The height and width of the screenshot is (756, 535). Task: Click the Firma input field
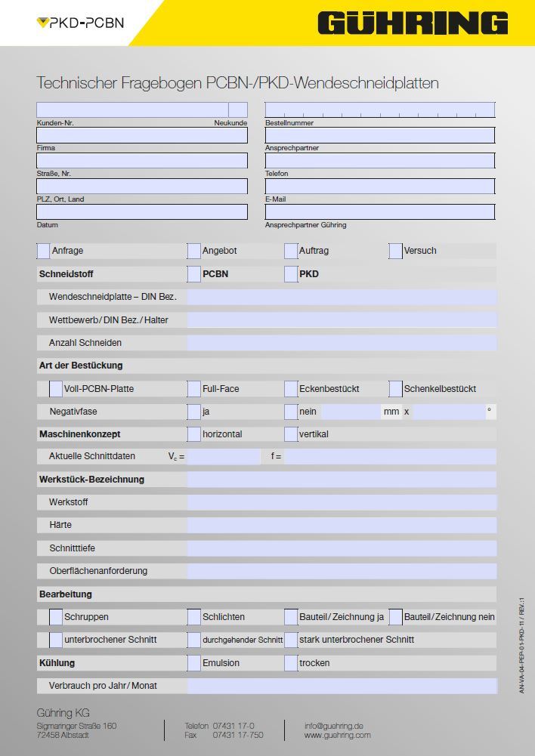point(142,135)
